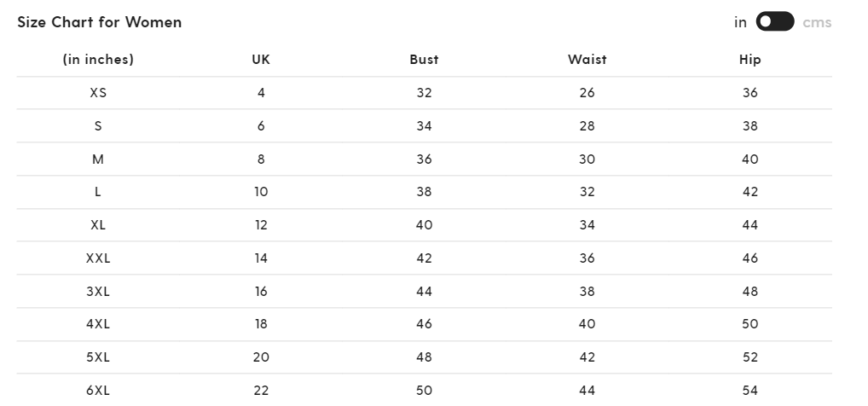Click UK size 22 in the 6XL row
Viewport: 868px width, 406px height.
point(261,391)
